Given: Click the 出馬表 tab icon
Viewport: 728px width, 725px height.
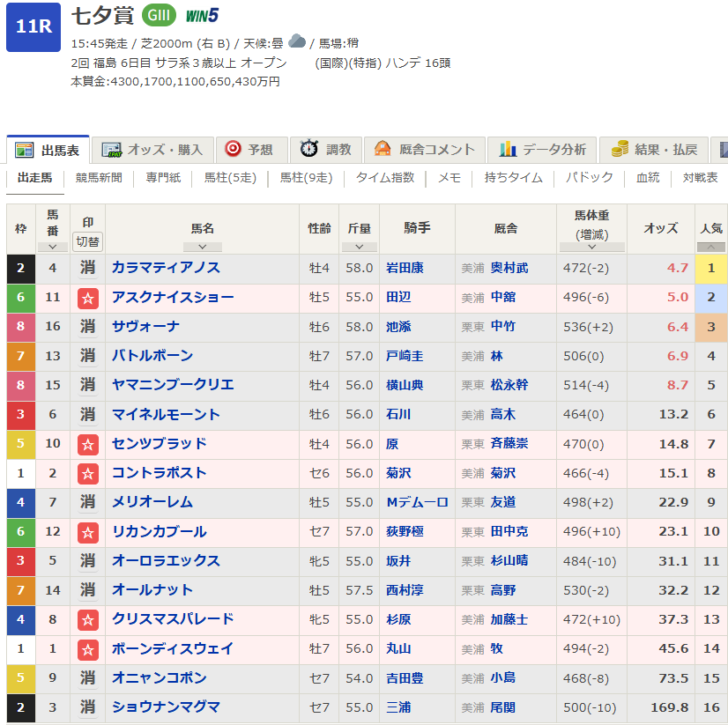Looking at the screenshot, I should point(24,150).
